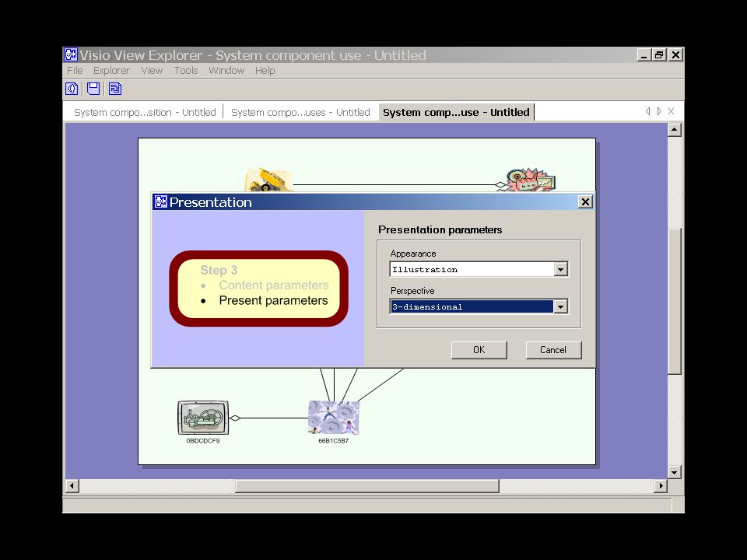Select the gears illustration labeled 66B1C5B7

334,418
